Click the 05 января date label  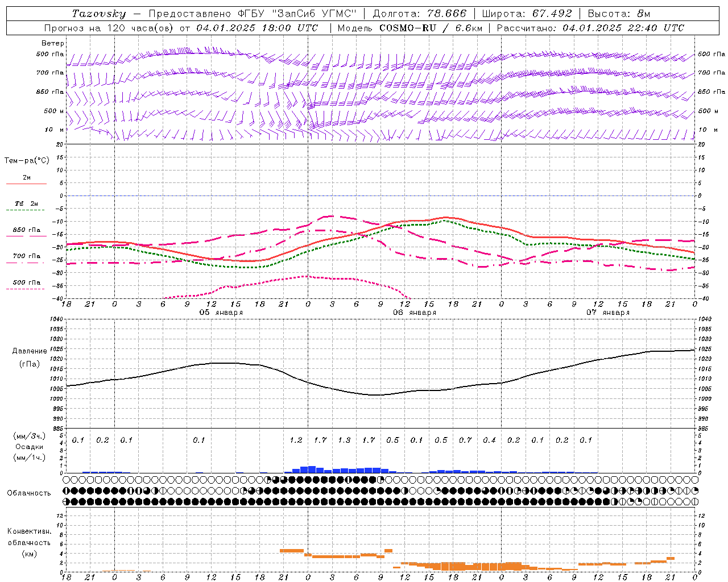(x=221, y=313)
